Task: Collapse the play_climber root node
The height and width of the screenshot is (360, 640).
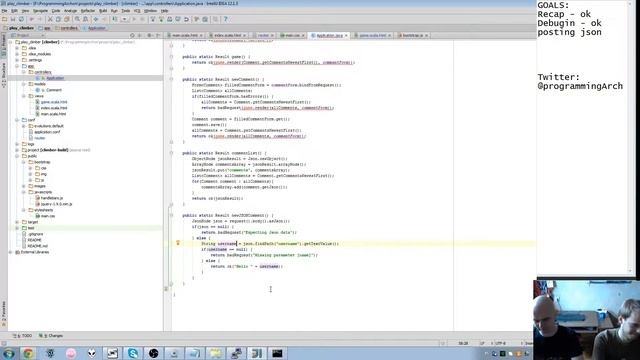Action: (x=11, y=42)
